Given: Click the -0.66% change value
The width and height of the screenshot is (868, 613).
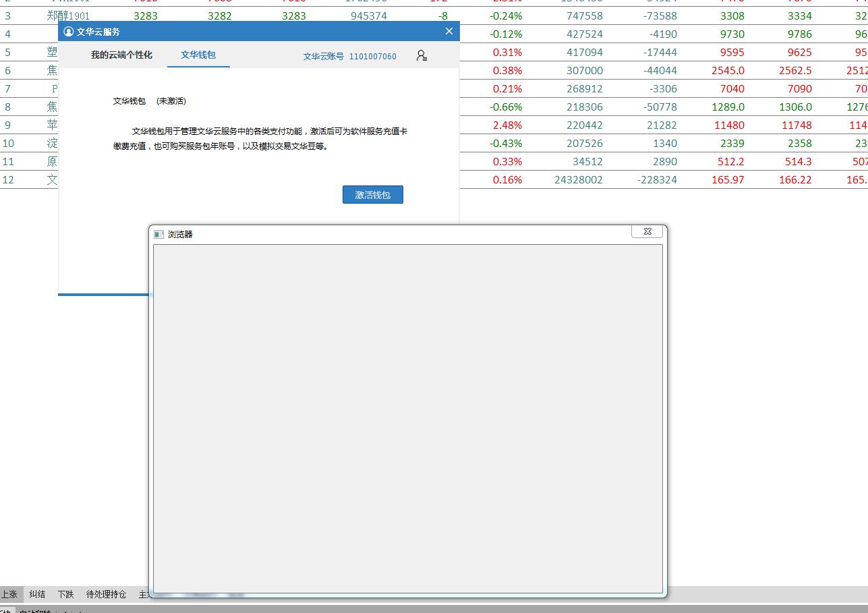Looking at the screenshot, I should pos(506,107).
